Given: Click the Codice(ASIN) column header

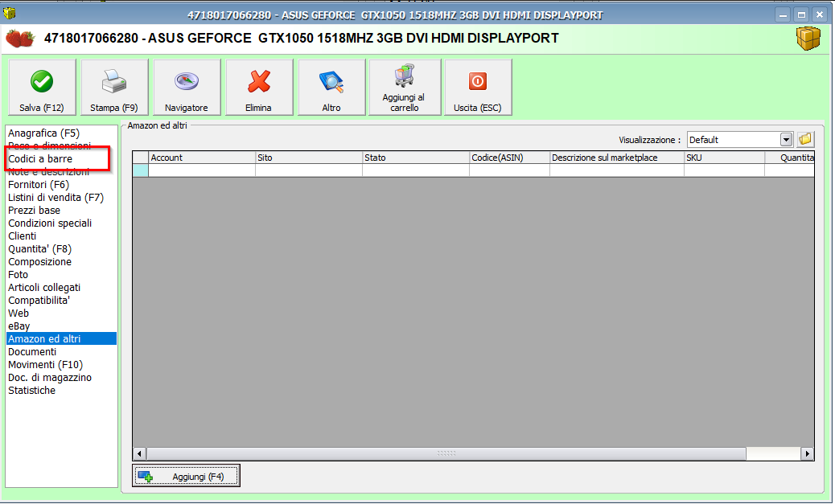Looking at the screenshot, I should click(510, 158).
